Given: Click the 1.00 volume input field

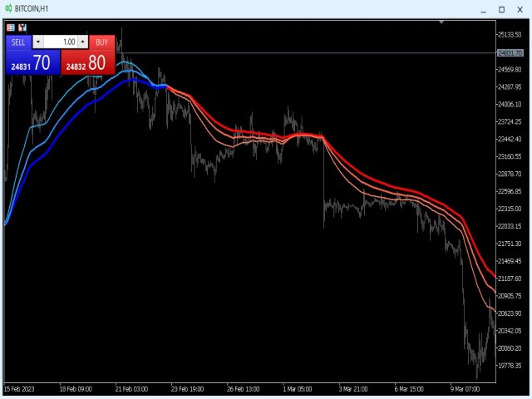Looking at the screenshot, I should (x=61, y=42).
